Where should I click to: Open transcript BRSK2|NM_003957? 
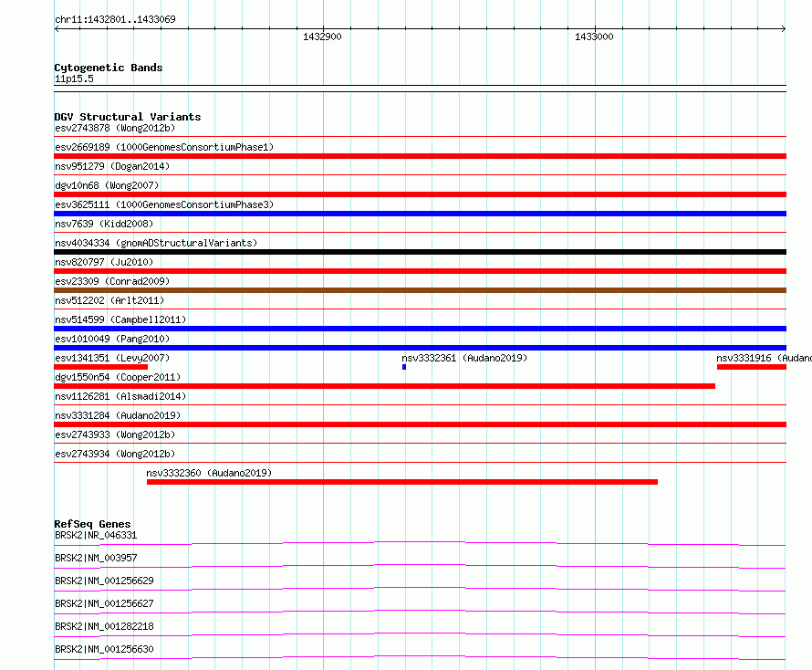96,558
